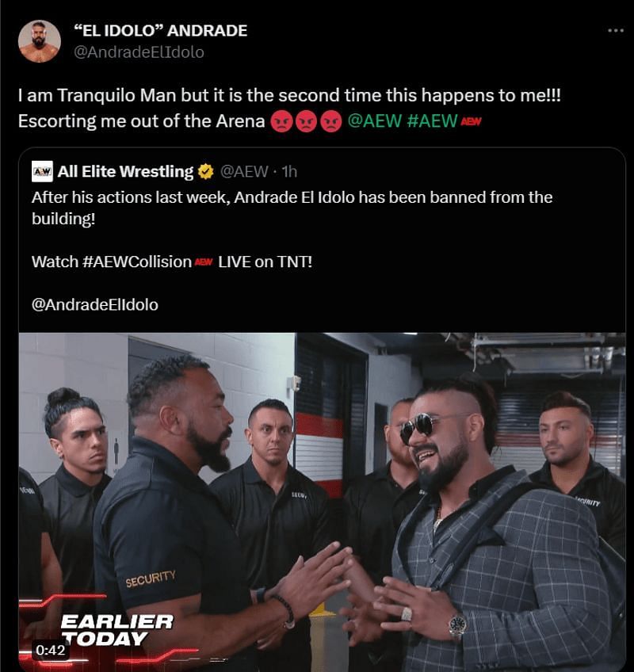Click the small AEW logo beside #AEWCollision

point(204,262)
